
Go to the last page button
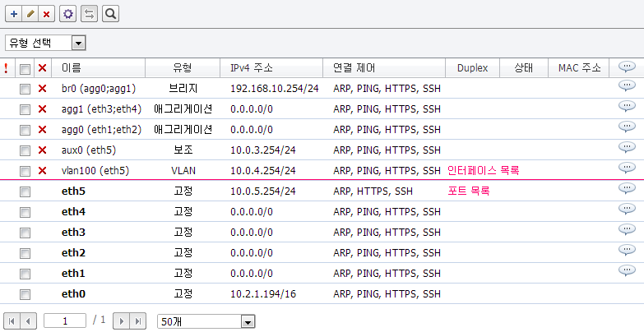point(139,320)
